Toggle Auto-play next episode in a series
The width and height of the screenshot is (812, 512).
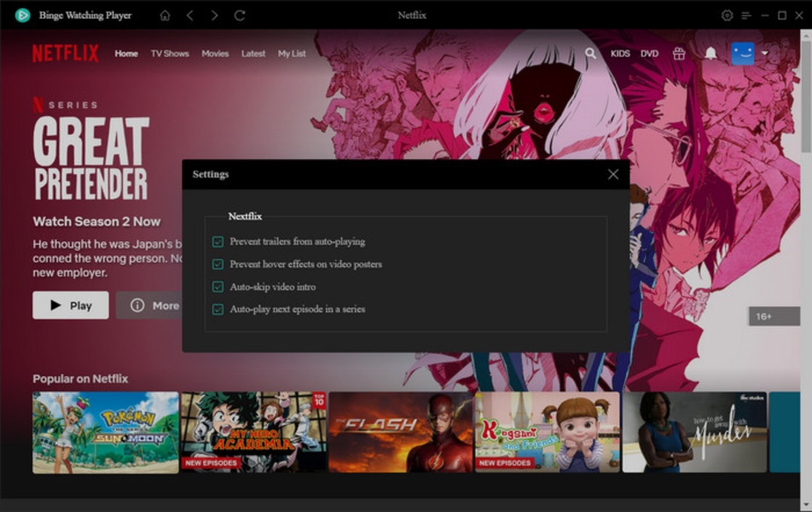(218, 309)
